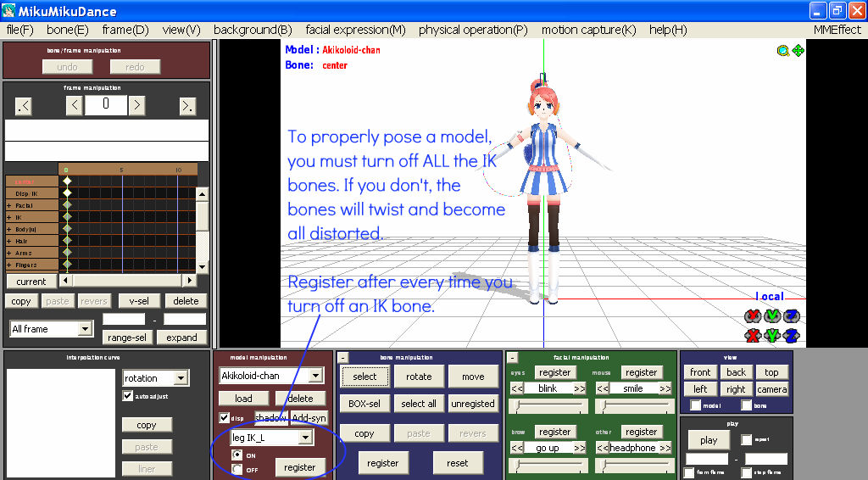Jump to first frame button
The width and height of the screenshot is (868, 480).
24,106
